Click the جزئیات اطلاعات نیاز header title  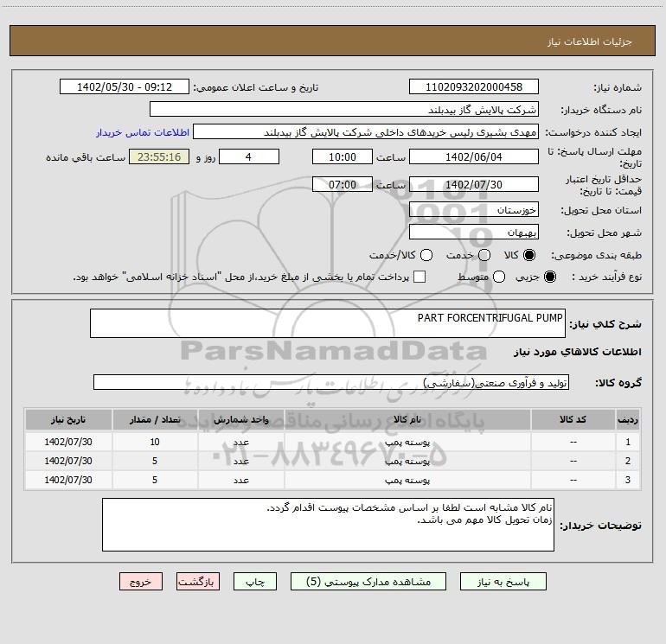[x=590, y=41]
